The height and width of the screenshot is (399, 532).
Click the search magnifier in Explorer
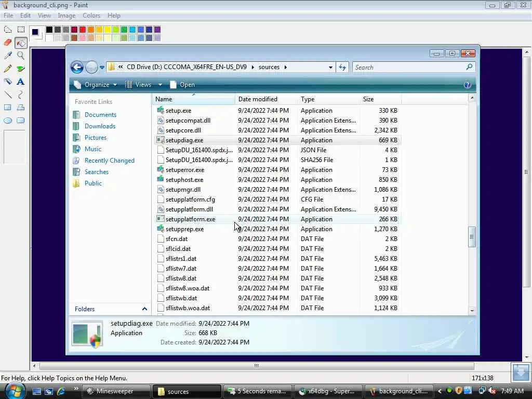(470, 67)
